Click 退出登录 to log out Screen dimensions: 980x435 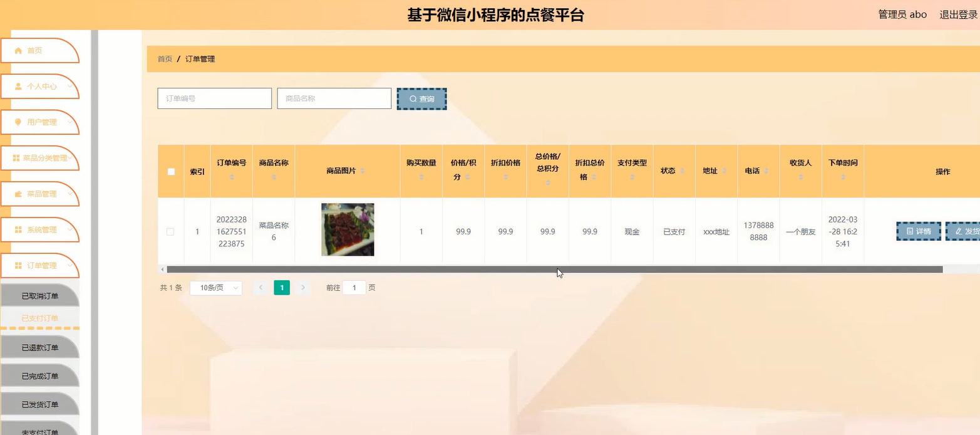click(x=958, y=14)
